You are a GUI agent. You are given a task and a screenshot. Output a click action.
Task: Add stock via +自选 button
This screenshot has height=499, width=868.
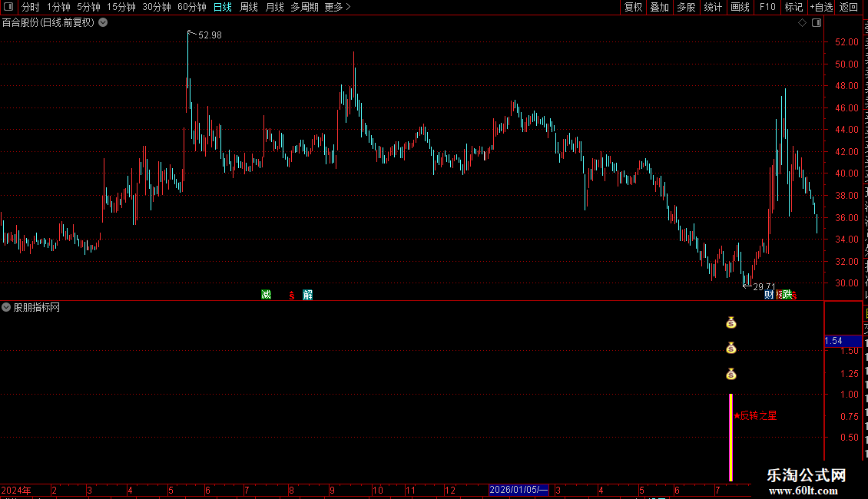click(821, 7)
